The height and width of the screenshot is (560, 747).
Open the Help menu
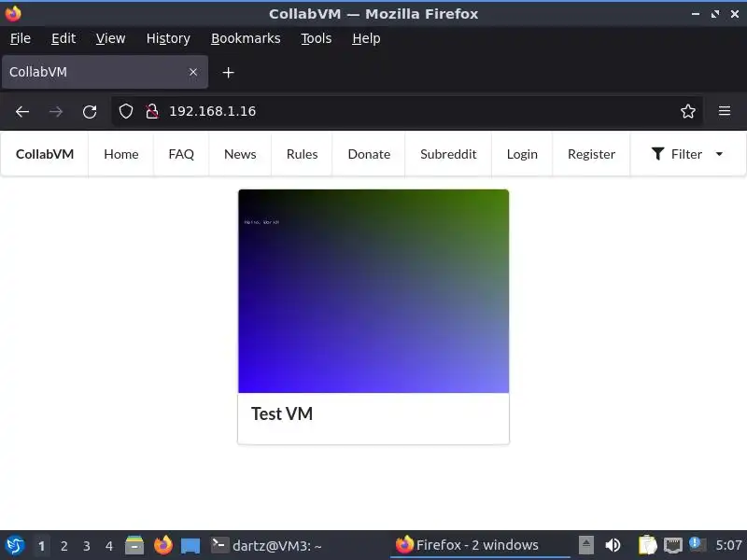coord(366,38)
